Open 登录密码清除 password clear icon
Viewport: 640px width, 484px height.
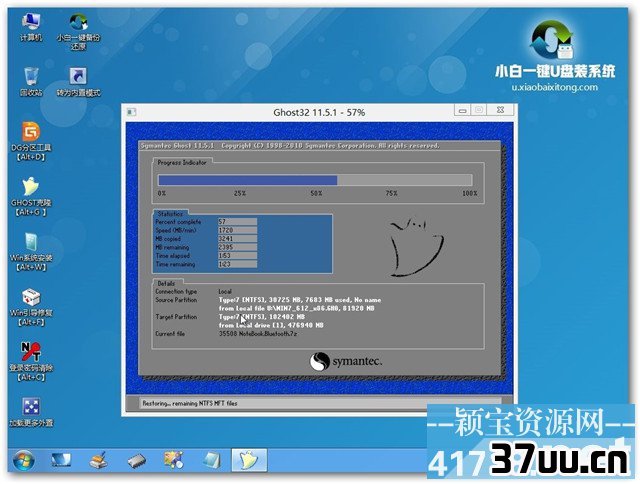[31, 362]
